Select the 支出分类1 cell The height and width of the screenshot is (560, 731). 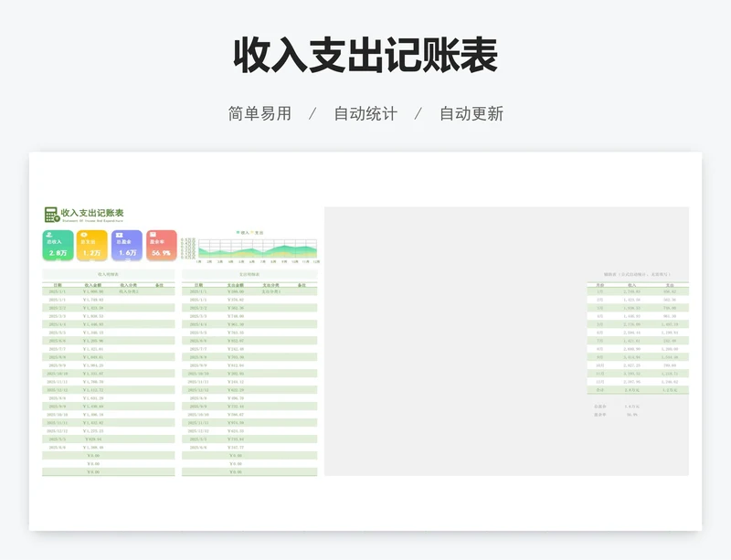coord(270,291)
